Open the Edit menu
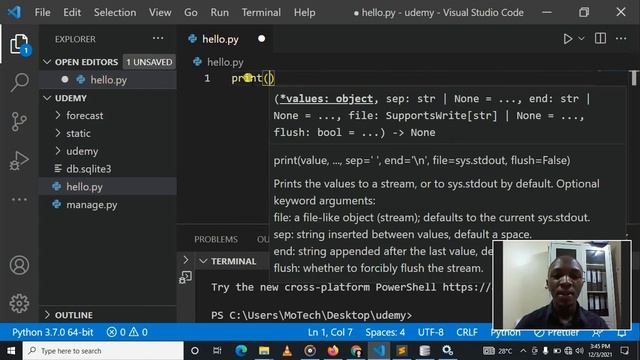The height and width of the screenshot is (360, 640). tap(72, 13)
